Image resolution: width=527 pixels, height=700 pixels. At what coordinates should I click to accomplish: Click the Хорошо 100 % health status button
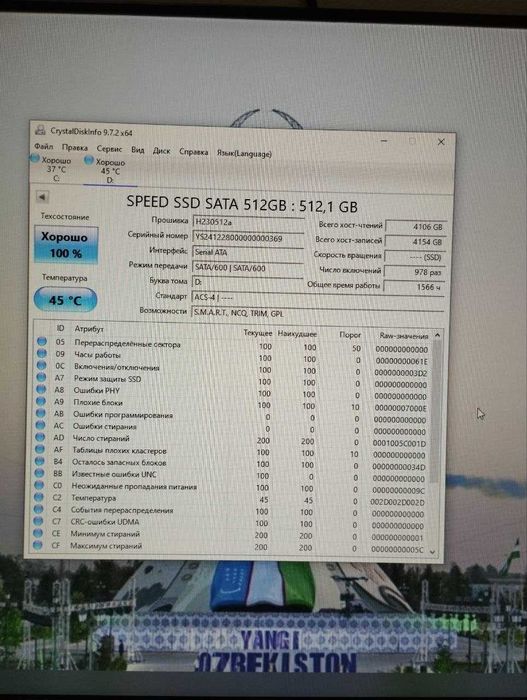pos(66,245)
